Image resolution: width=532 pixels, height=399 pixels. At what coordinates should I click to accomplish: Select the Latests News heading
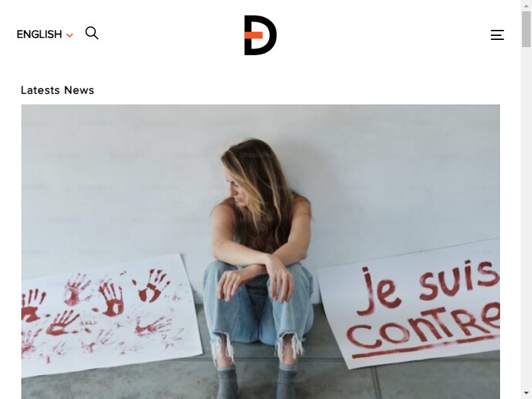click(x=57, y=90)
